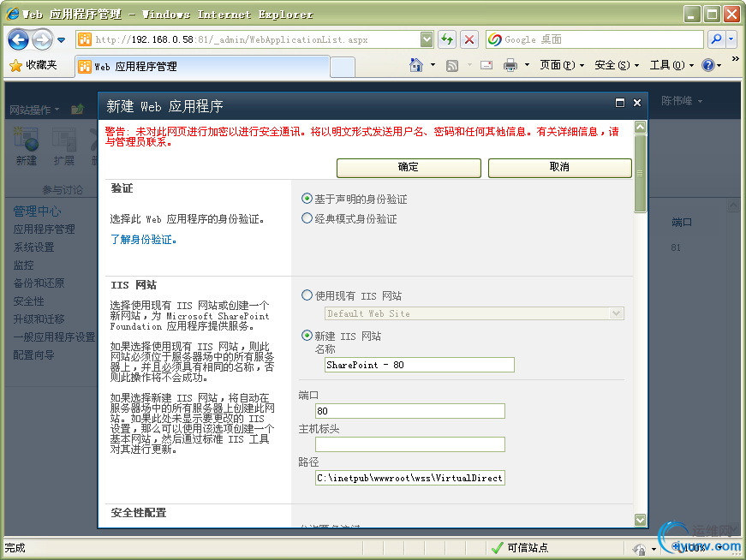Select 经典模式身份验证 radio option
This screenshot has width=746, height=560.
(307, 218)
